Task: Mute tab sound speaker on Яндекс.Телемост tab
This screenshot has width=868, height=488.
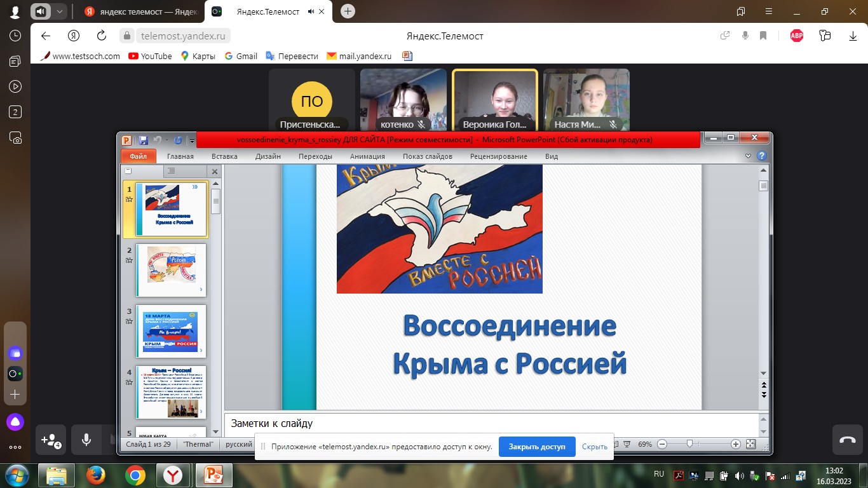Action: (x=311, y=11)
